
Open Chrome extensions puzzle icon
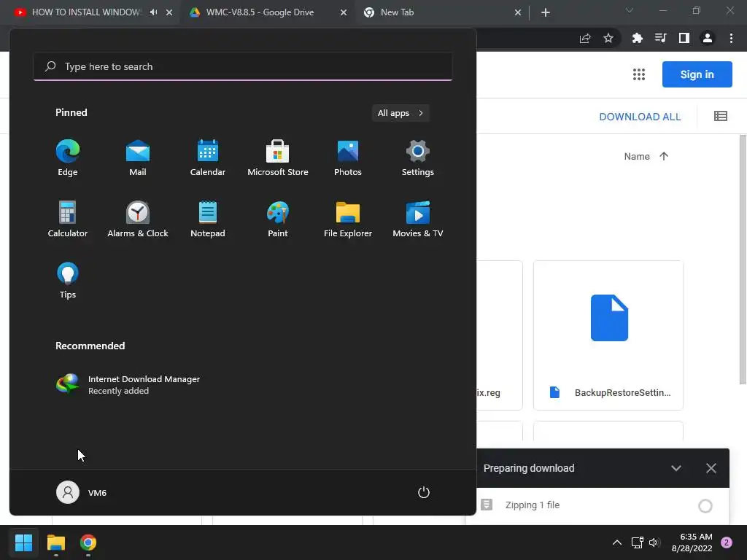[x=637, y=38]
